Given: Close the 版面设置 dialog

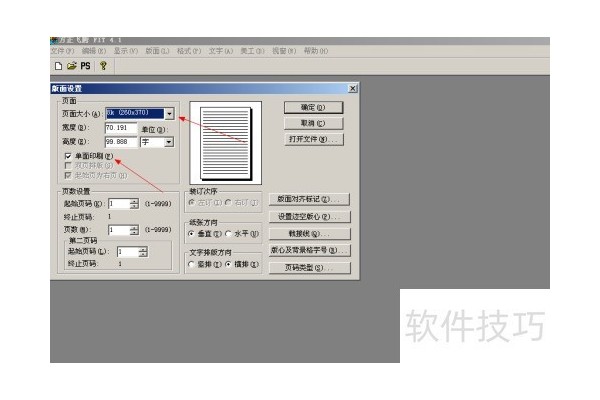Looking at the screenshot, I should click(x=352, y=88).
